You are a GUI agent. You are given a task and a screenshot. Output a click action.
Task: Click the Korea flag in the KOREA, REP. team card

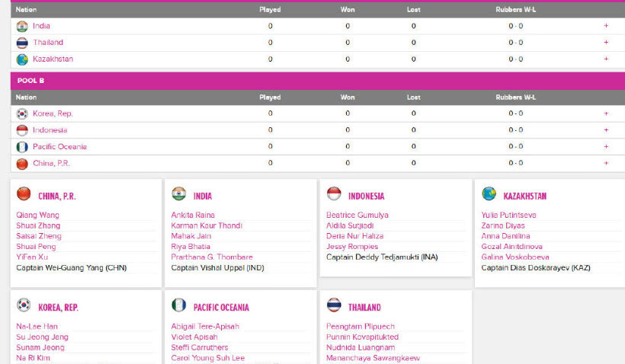tap(24, 305)
